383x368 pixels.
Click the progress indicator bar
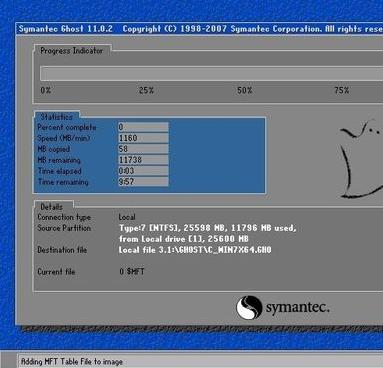coord(211,73)
